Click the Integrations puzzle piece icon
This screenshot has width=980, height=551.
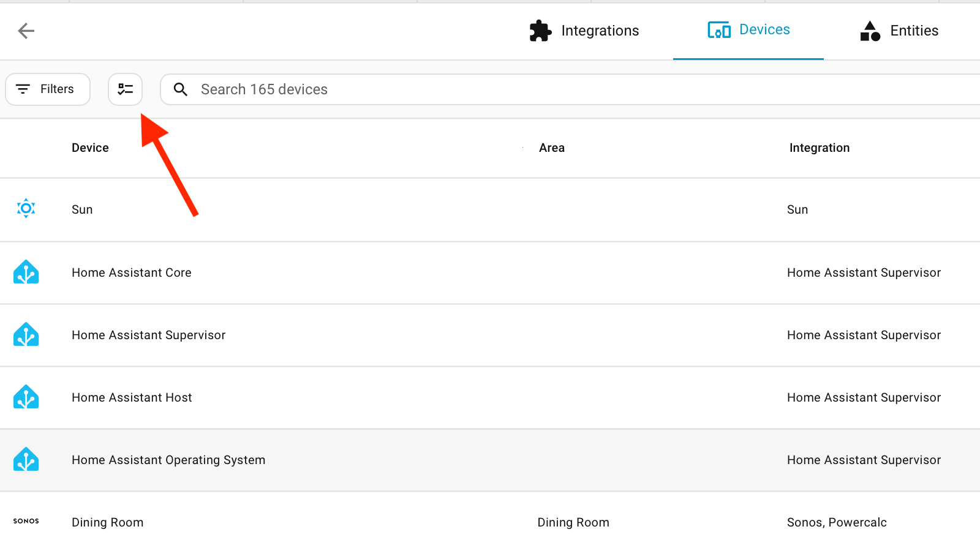(540, 31)
